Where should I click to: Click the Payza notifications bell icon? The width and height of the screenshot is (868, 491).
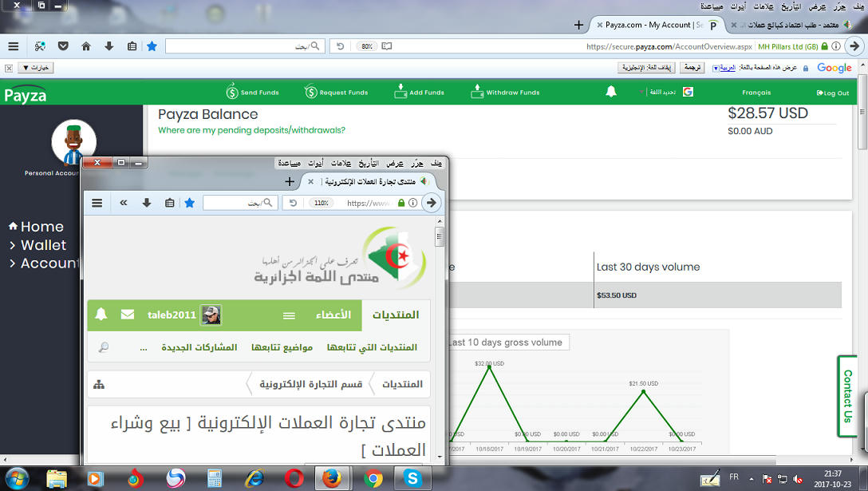point(611,92)
